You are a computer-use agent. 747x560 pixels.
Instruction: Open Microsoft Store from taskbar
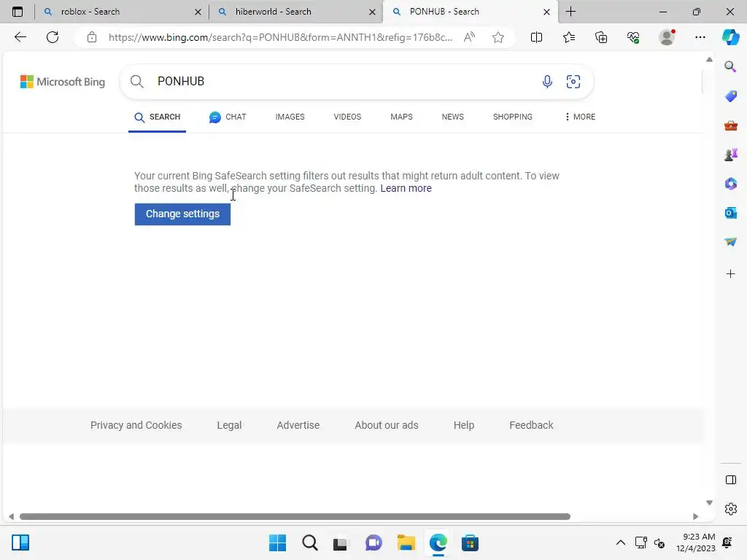pyautogui.click(x=470, y=542)
